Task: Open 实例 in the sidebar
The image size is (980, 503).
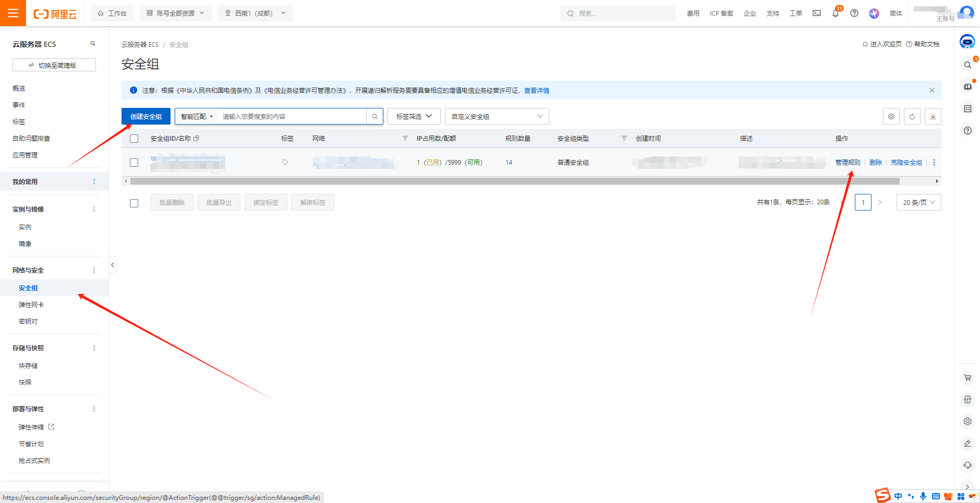Action: (25, 227)
